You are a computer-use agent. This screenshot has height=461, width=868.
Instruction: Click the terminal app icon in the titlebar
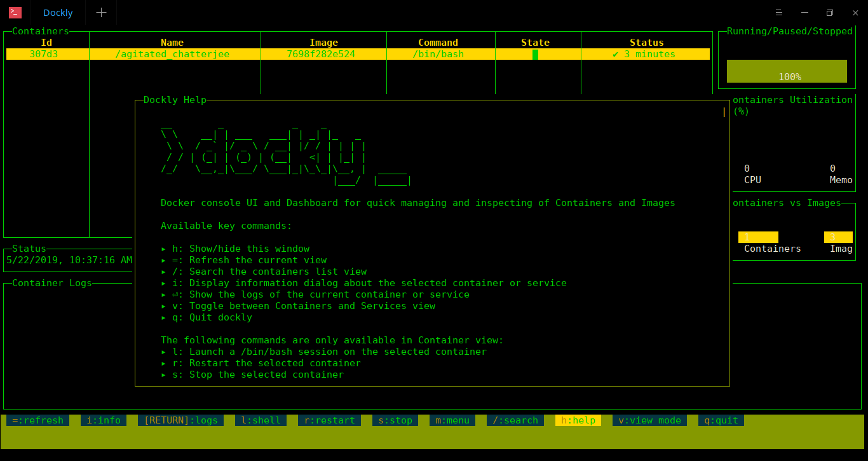point(13,12)
